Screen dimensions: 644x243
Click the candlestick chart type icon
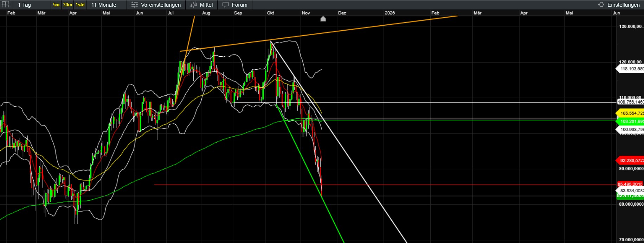tap(194, 5)
